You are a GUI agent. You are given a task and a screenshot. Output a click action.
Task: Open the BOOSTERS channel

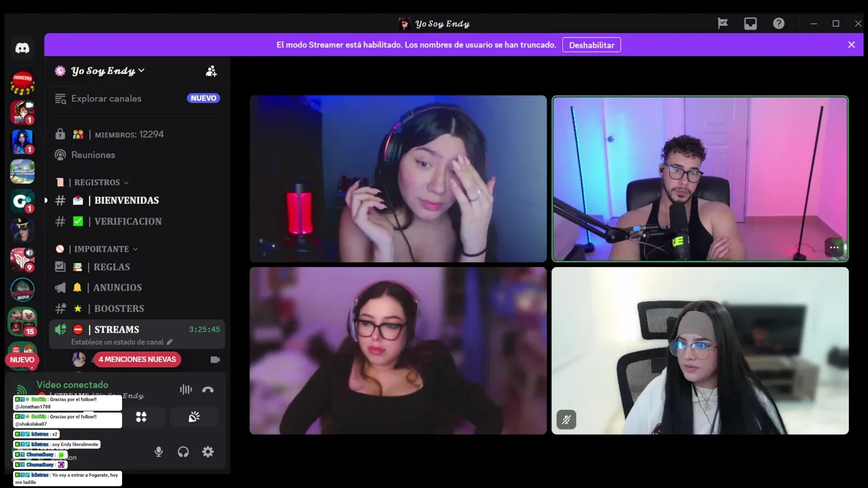pyautogui.click(x=137, y=308)
